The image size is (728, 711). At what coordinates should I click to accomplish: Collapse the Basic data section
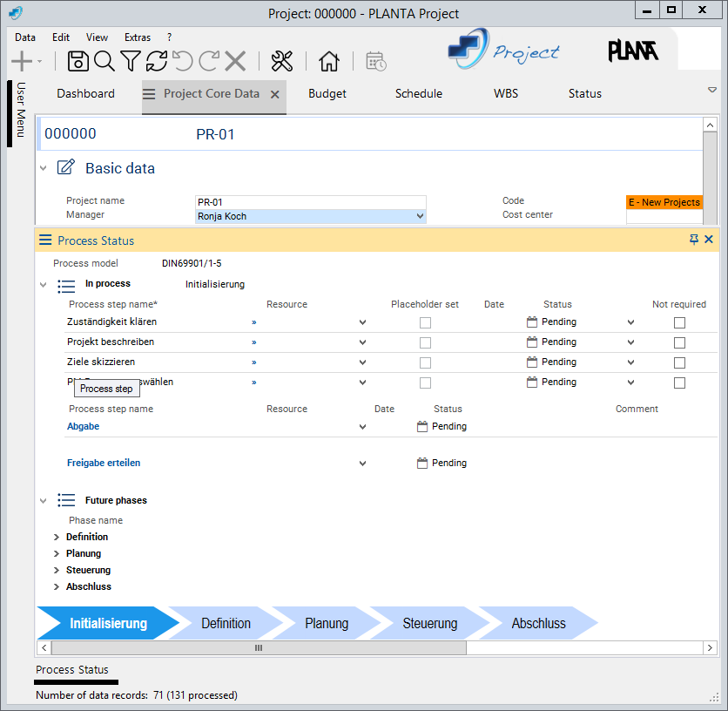point(44,168)
